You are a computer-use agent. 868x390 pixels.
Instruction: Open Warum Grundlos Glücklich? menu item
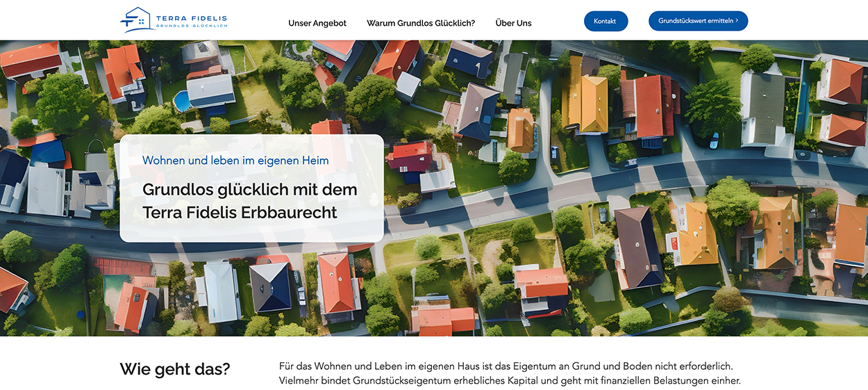pyautogui.click(x=421, y=23)
